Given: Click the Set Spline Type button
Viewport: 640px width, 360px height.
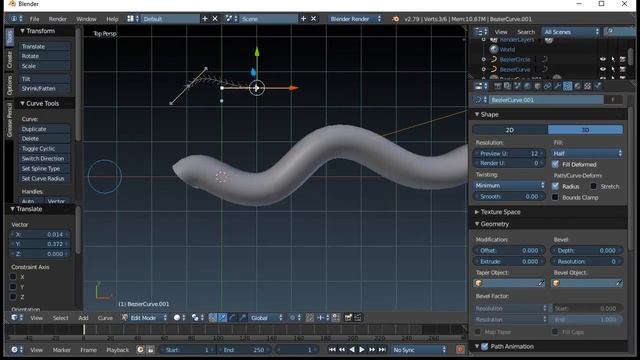Looking at the screenshot, I should [44, 169].
